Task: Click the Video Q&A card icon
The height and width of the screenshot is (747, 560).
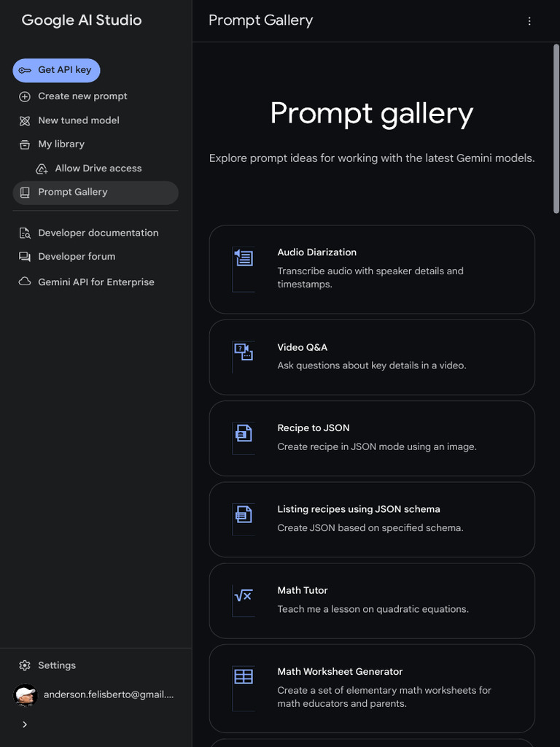Action: pos(244,352)
